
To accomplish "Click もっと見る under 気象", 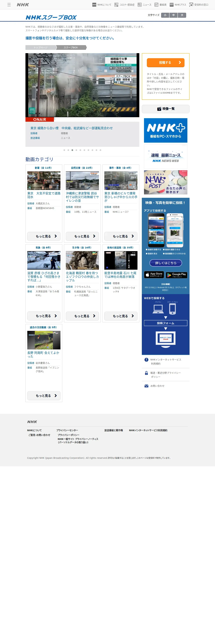I will click(44, 316).
